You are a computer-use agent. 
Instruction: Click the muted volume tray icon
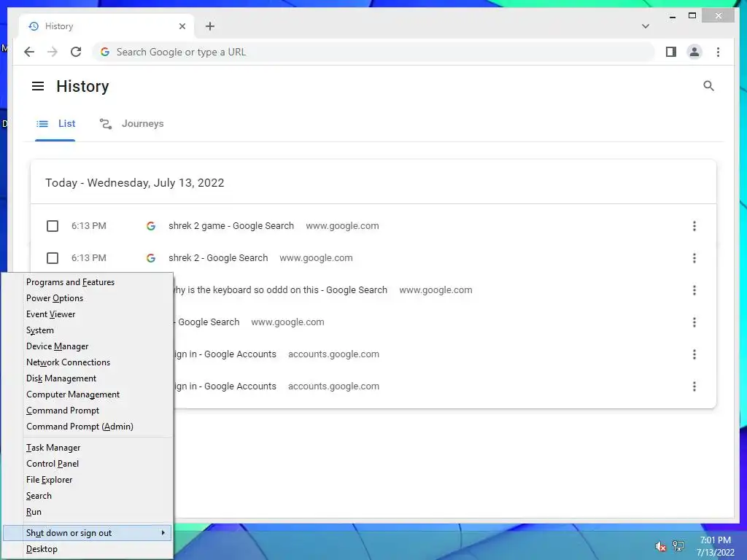coord(660,546)
